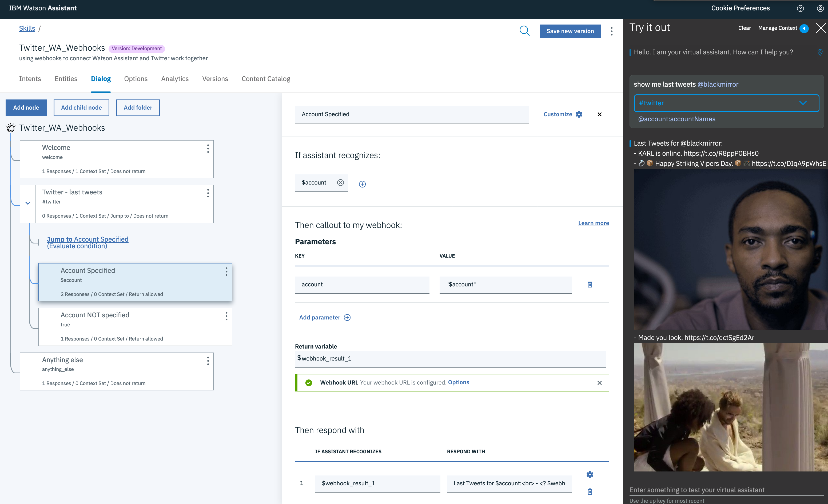
Task: Click the webhook configured green checkmark icon
Action: coord(308,383)
